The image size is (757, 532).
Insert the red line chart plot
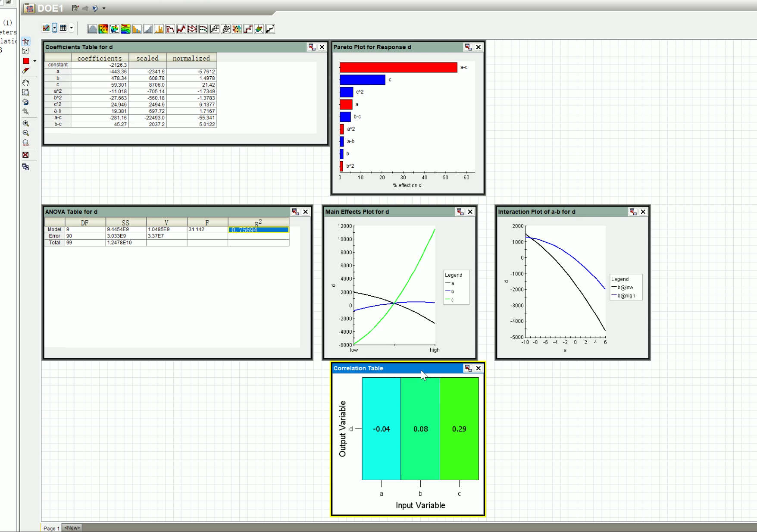[x=181, y=29]
